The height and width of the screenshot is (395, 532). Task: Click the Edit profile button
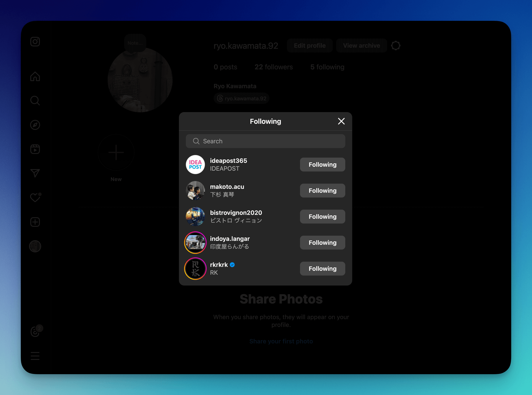pyautogui.click(x=309, y=46)
